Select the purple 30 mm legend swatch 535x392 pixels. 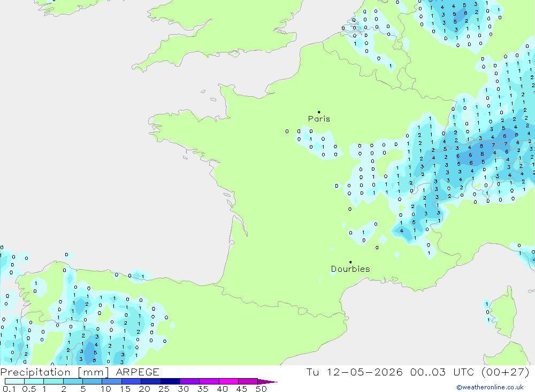(x=190, y=381)
